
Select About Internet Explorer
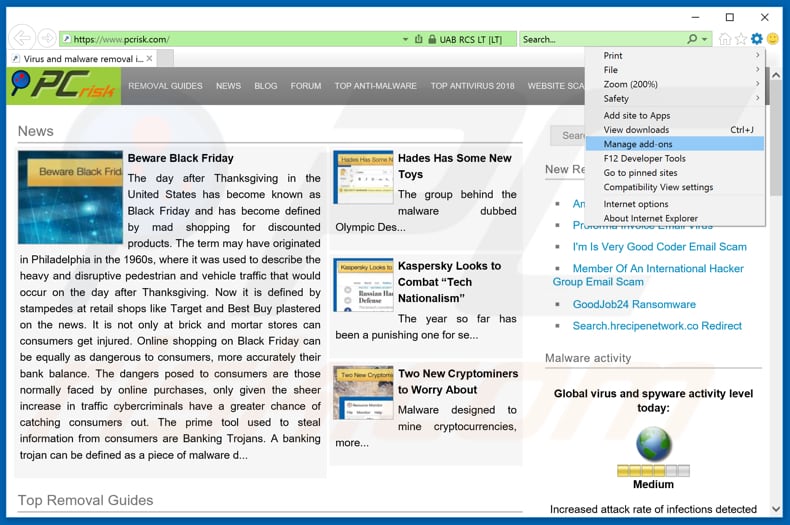point(675,218)
